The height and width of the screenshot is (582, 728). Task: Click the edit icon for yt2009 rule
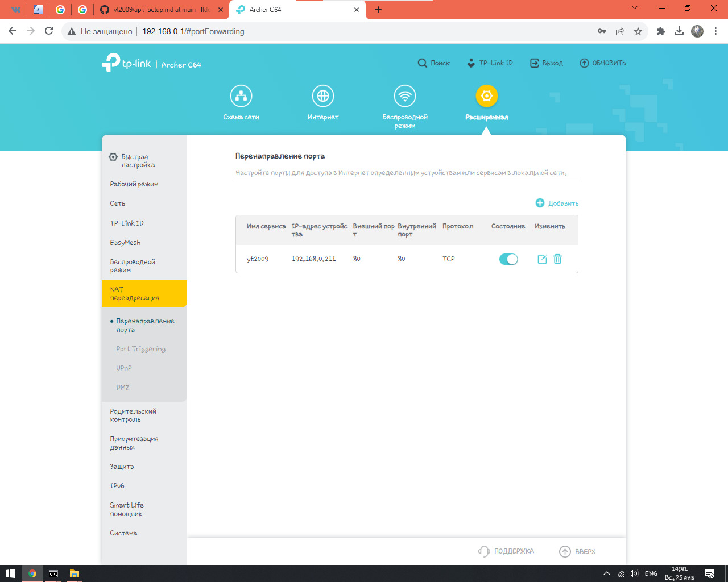(x=542, y=259)
